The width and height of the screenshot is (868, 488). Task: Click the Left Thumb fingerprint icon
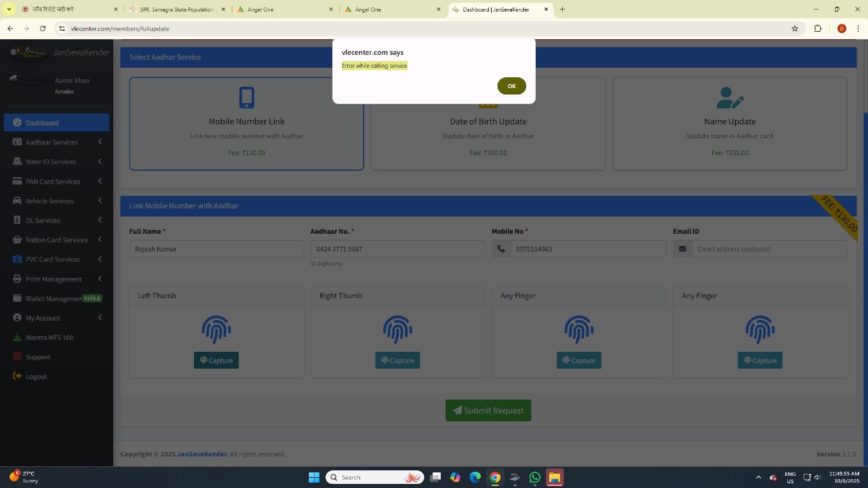216,329
